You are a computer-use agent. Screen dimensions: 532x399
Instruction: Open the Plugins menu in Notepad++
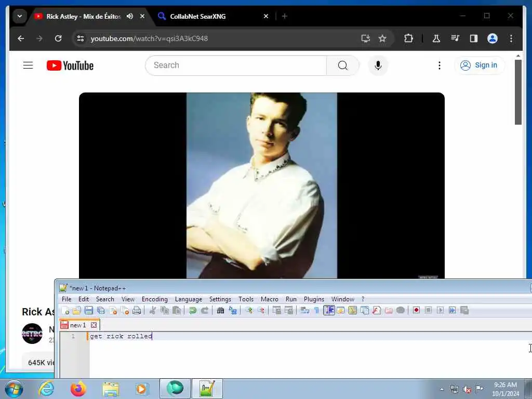coord(314,299)
